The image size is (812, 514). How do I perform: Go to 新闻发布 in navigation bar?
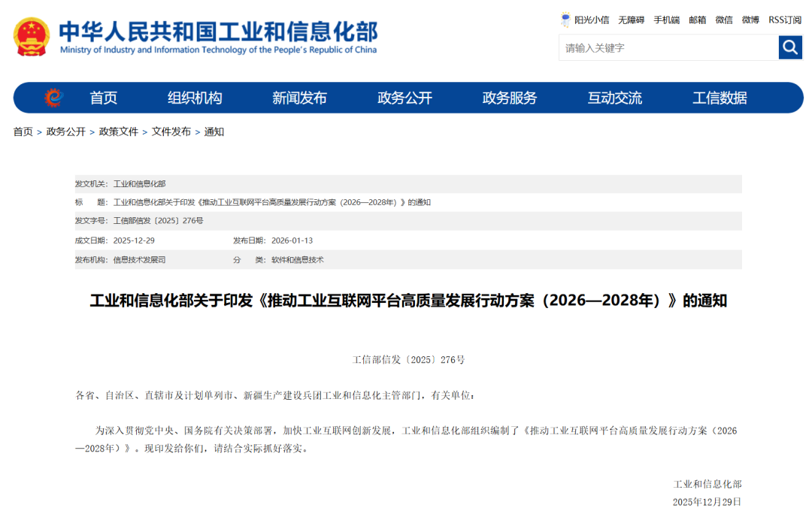299,98
